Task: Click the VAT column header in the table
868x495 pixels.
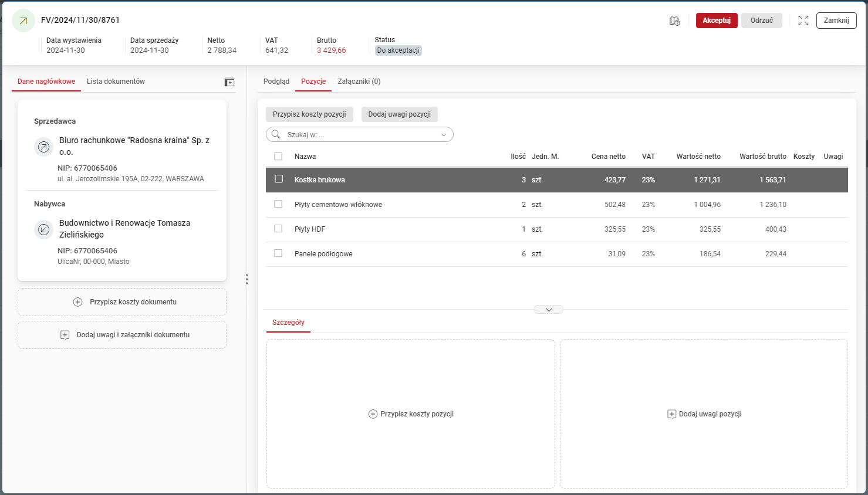Action: point(649,157)
